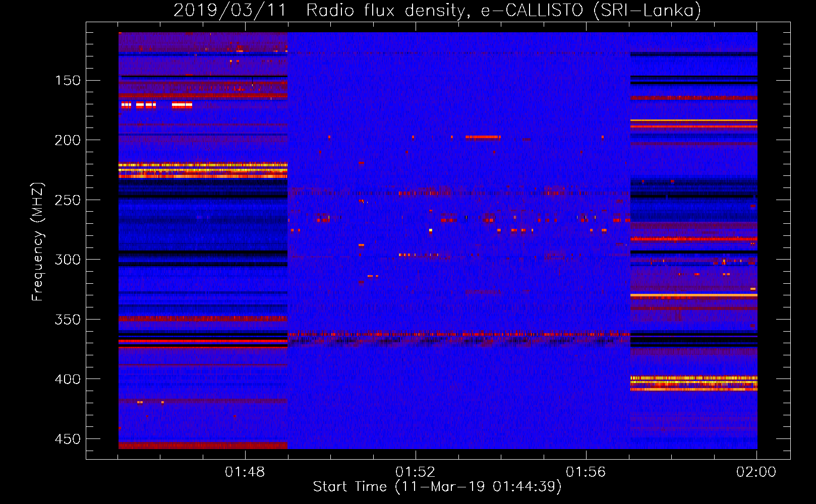The image size is (816, 504).
Task: Select the 'Frequency (MHZ)' y-axis label
Action: (x=38, y=242)
